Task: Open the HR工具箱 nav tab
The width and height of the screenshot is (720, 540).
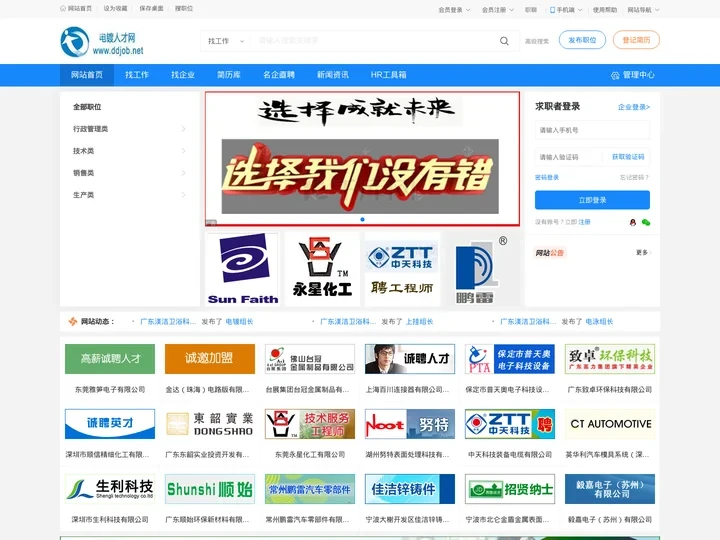Action: click(x=388, y=75)
